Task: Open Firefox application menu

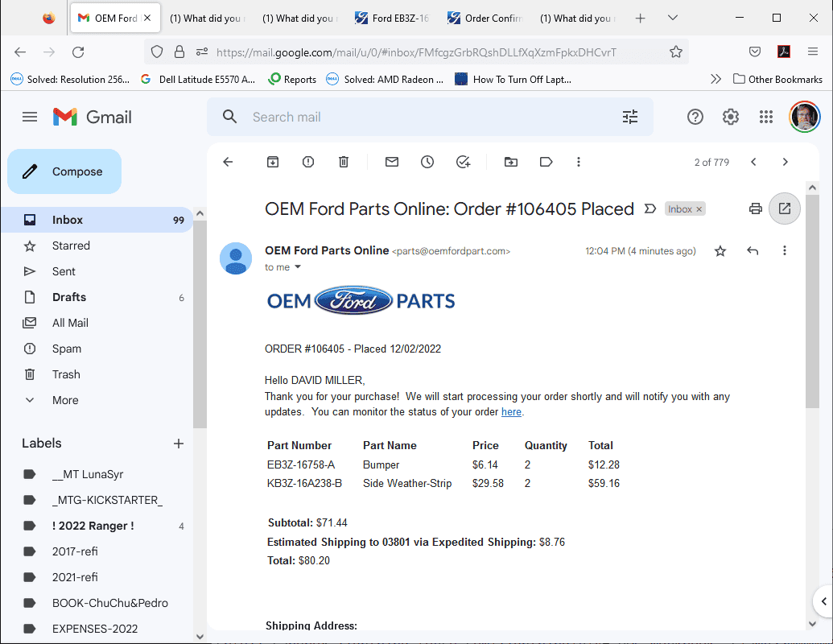Action: point(812,52)
